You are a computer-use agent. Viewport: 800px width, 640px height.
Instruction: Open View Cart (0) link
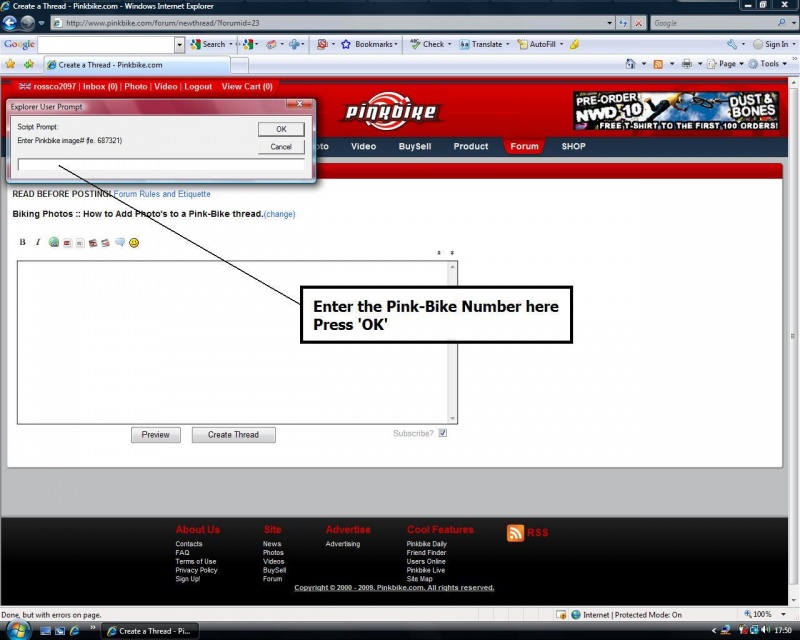(247, 87)
